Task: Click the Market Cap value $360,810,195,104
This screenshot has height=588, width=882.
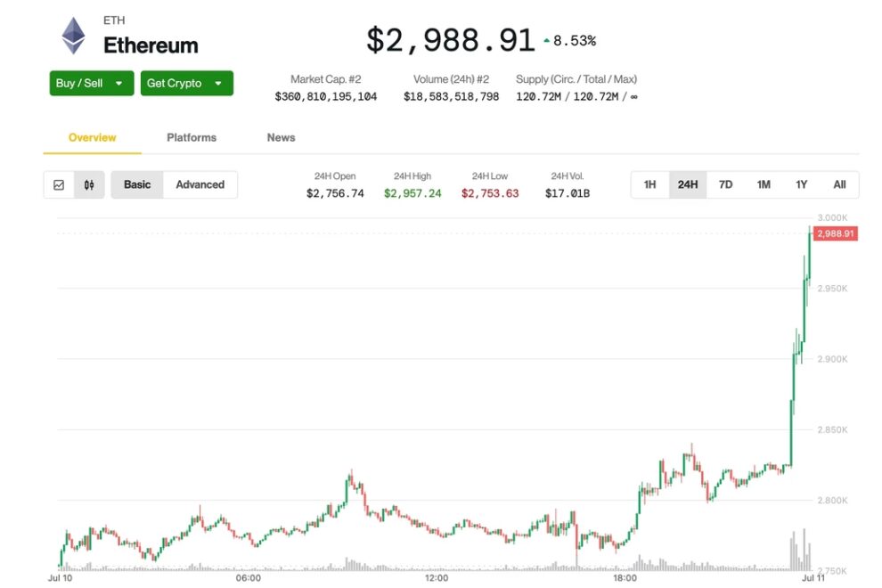Action: pyautogui.click(x=325, y=96)
